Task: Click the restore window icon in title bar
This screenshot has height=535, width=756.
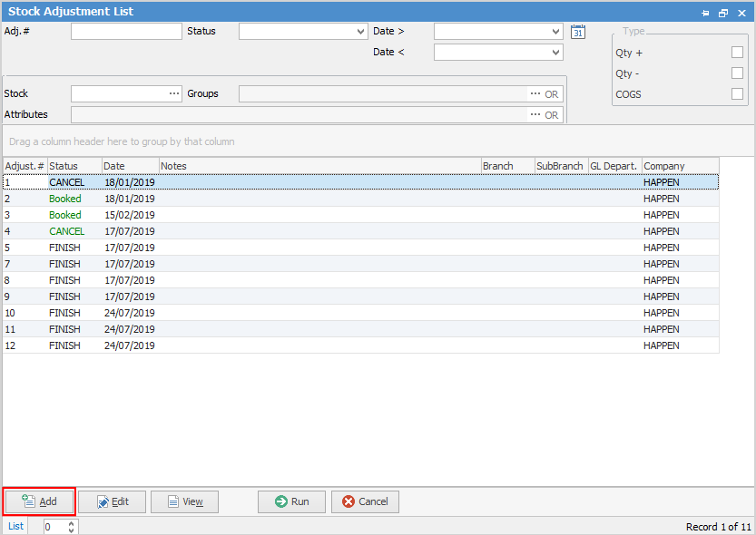Action: click(723, 13)
